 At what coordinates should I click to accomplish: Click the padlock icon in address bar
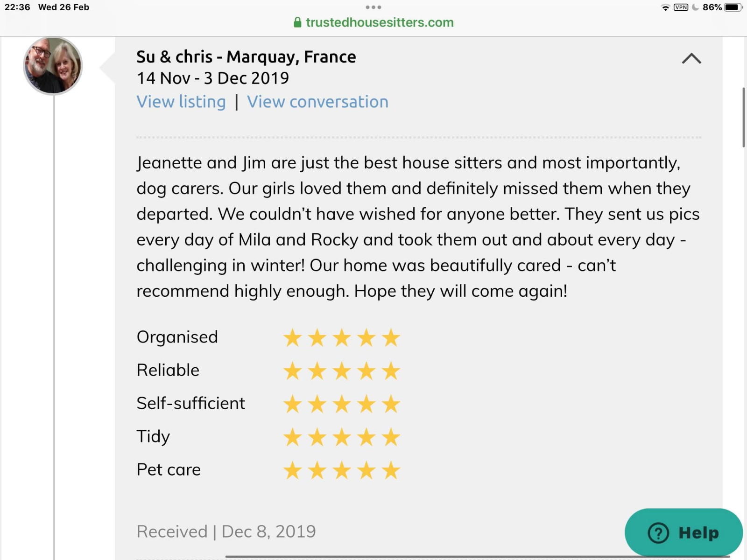[x=297, y=22]
